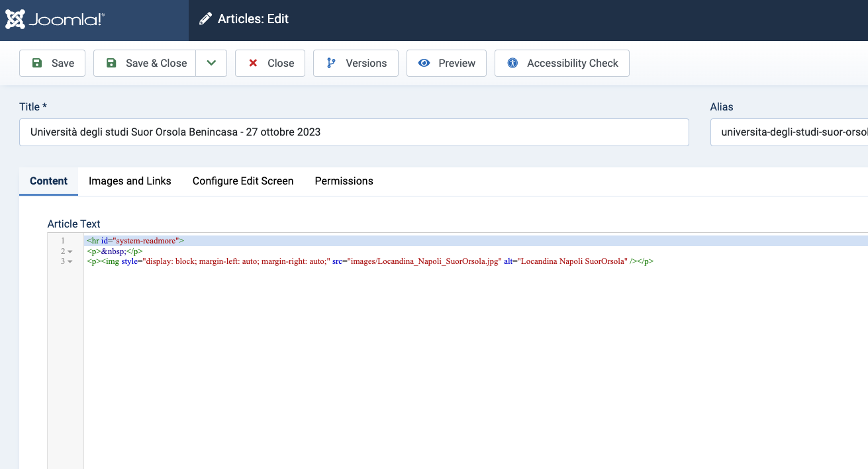Click the eye icon on Preview
Screen dimensions: 868x469
424,63
